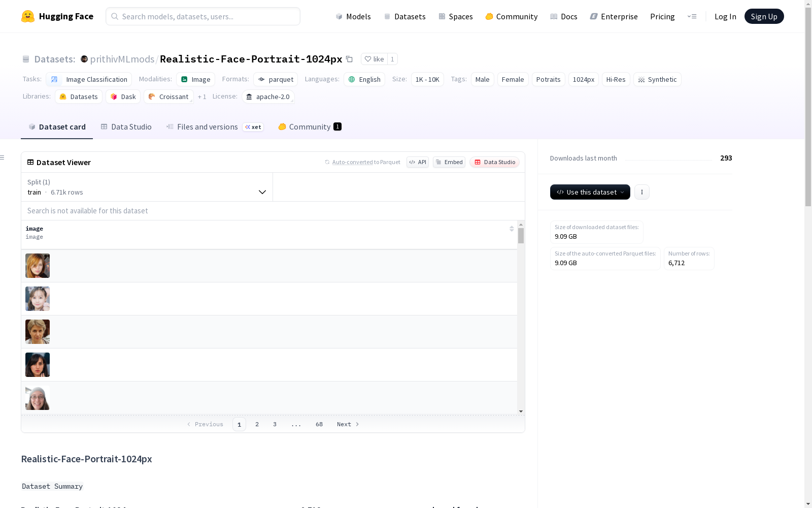
Task: Open the Community tab
Action: [310, 127]
